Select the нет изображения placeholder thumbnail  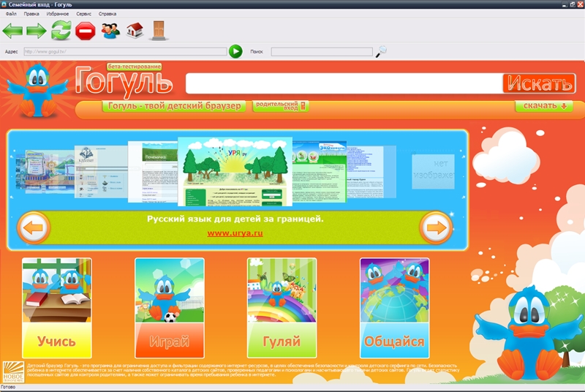pos(433,172)
